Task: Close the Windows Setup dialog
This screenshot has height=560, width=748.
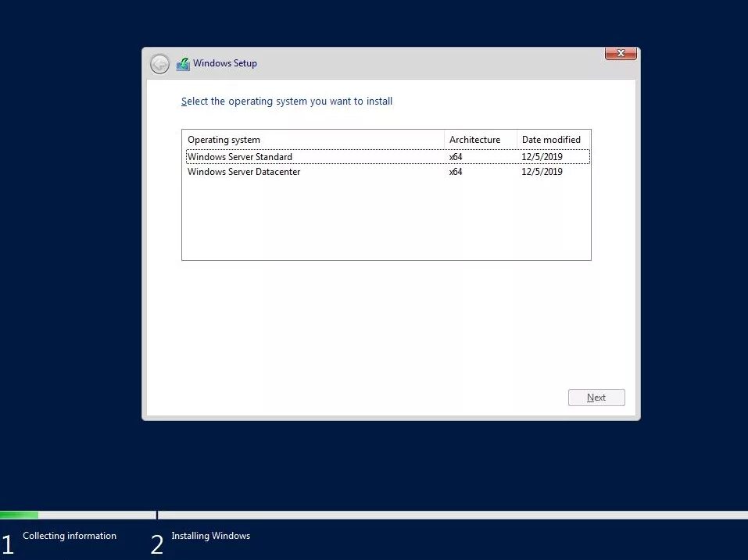Action: pos(621,53)
